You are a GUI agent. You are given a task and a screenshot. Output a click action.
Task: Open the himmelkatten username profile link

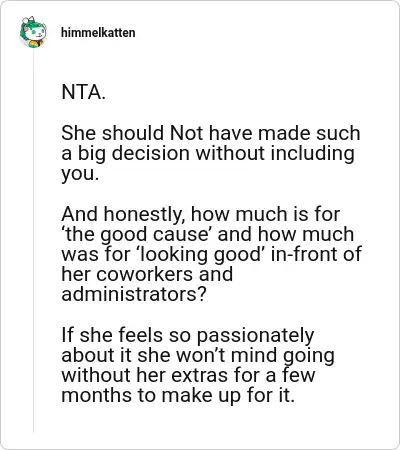coord(98,33)
